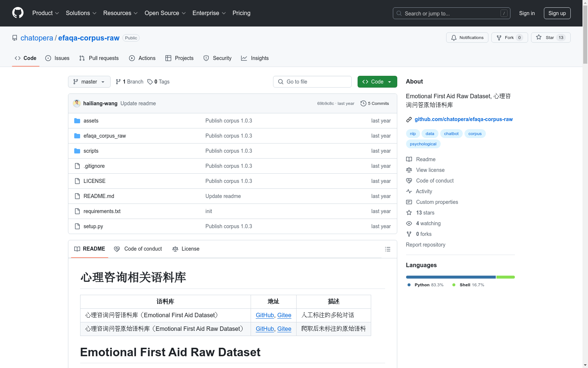
Task: Open the README outline icon
Action: (x=387, y=249)
